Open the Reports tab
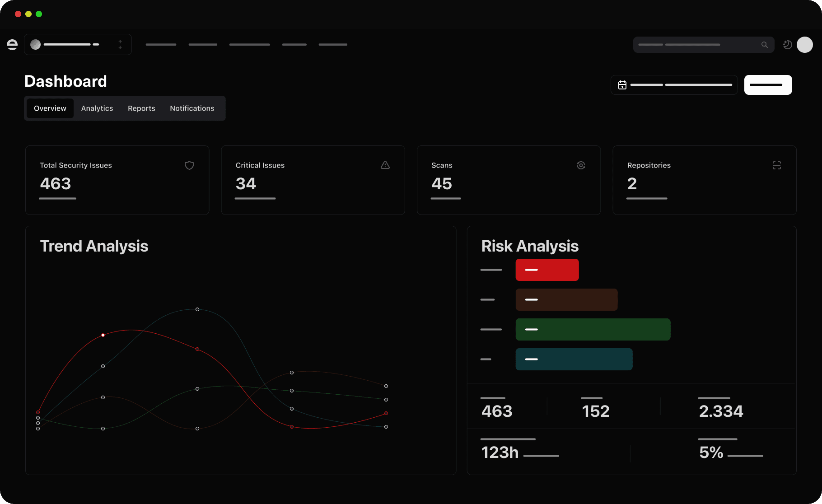Image resolution: width=822 pixels, height=504 pixels. pos(141,108)
